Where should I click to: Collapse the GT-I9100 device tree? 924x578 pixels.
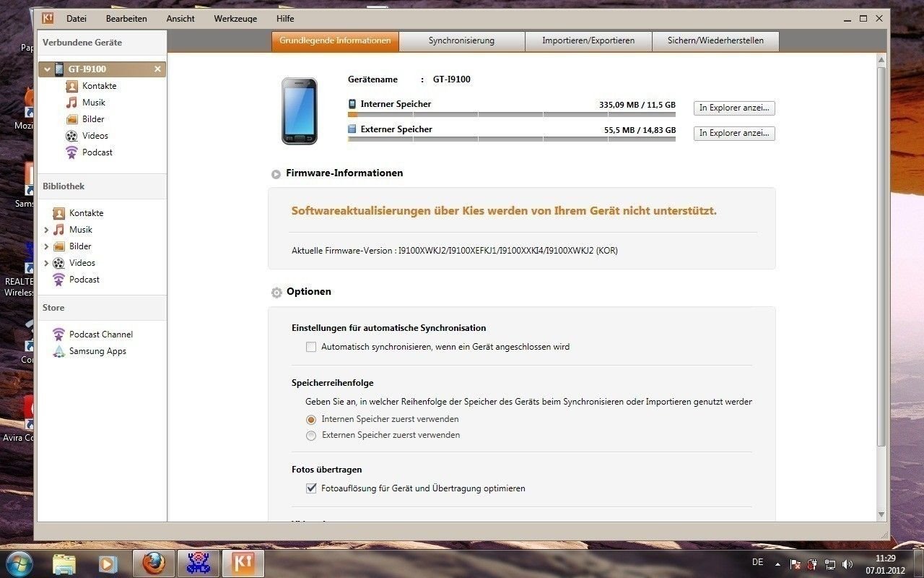(47, 69)
